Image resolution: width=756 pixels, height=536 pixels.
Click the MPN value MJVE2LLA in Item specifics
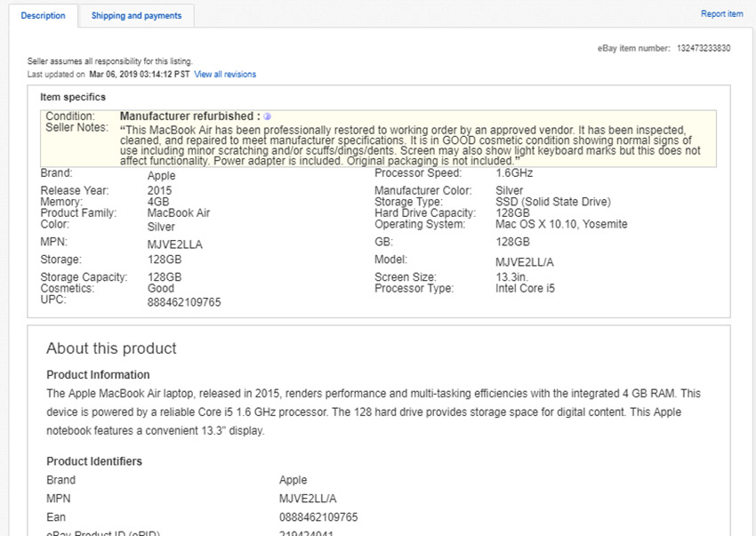tap(175, 244)
